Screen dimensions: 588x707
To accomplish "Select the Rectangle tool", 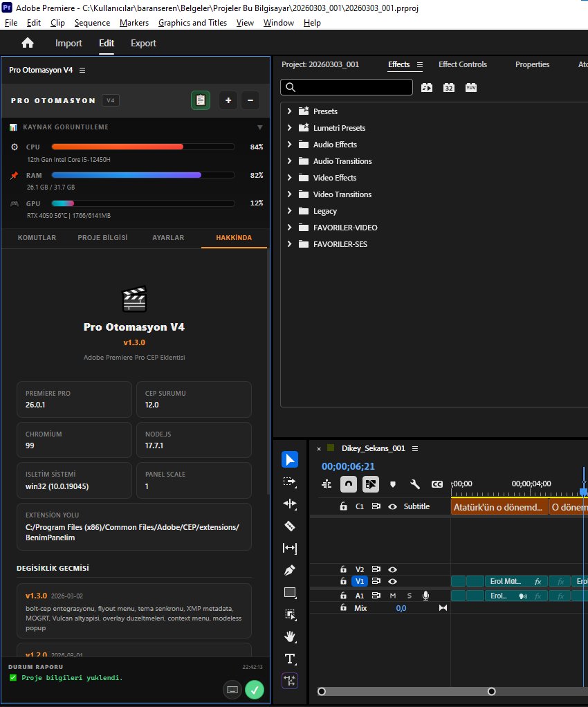I will coord(289,592).
